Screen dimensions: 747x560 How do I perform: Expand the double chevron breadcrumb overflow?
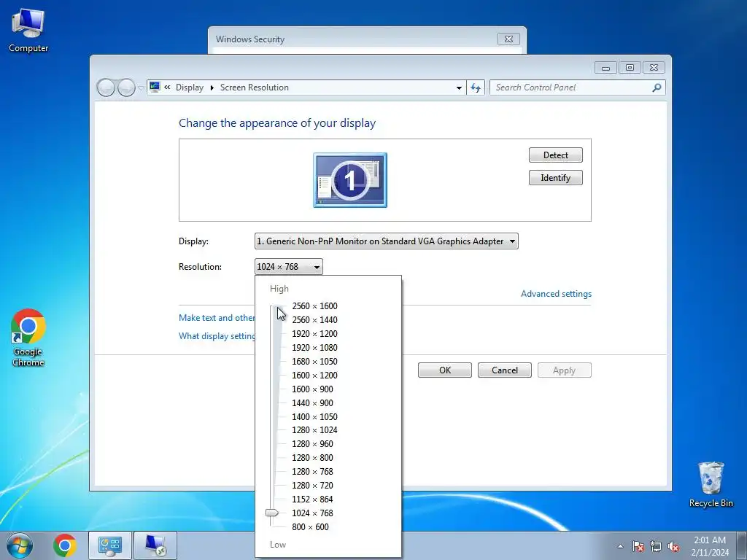(x=167, y=87)
